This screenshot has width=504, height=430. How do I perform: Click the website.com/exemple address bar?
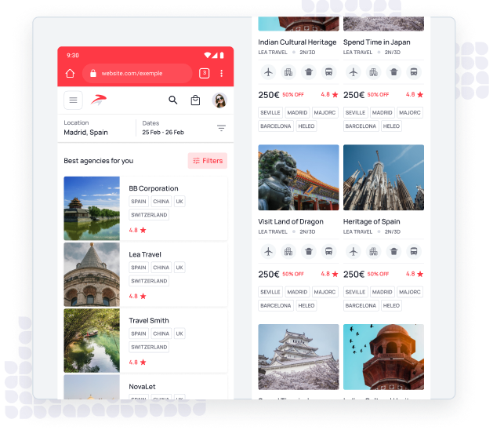coord(137,74)
